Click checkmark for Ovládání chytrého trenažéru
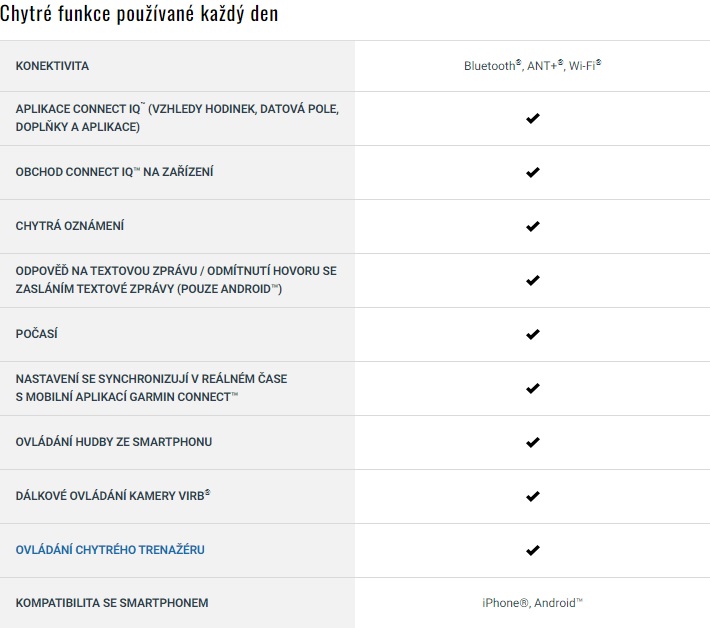Image resolution: width=710 pixels, height=628 pixels. tap(532, 550)
